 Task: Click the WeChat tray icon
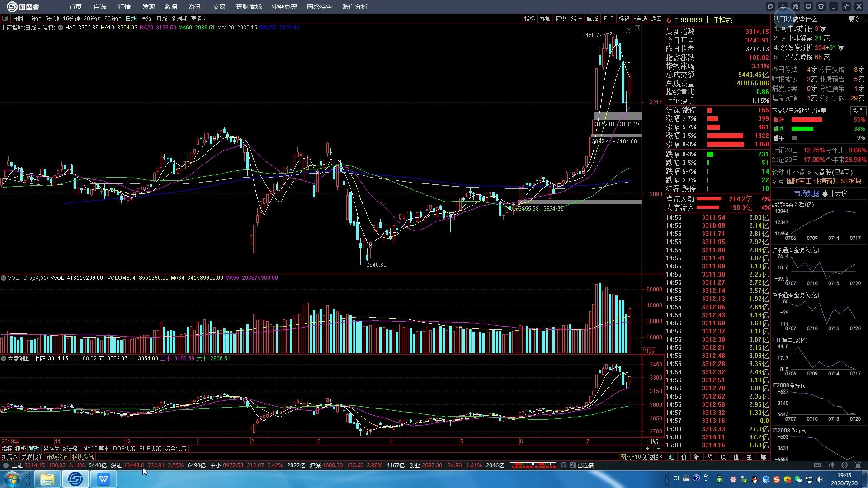click(x=798, y=479)
